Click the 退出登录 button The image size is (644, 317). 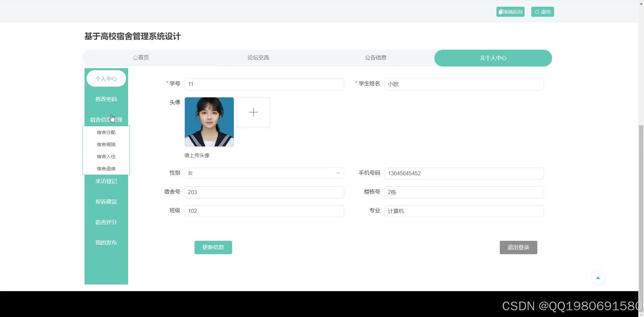tap(518, 247)
